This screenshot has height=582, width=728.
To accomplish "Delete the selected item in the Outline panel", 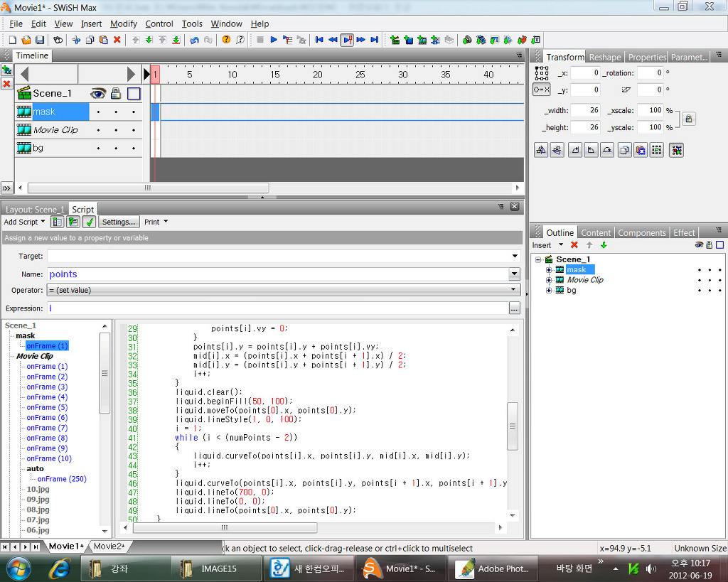I will pos(574,245).
